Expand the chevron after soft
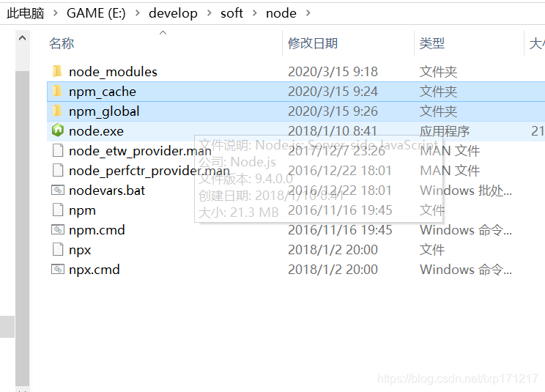The width and height of the screenshot is (545, 392). (x=255, y=13)
